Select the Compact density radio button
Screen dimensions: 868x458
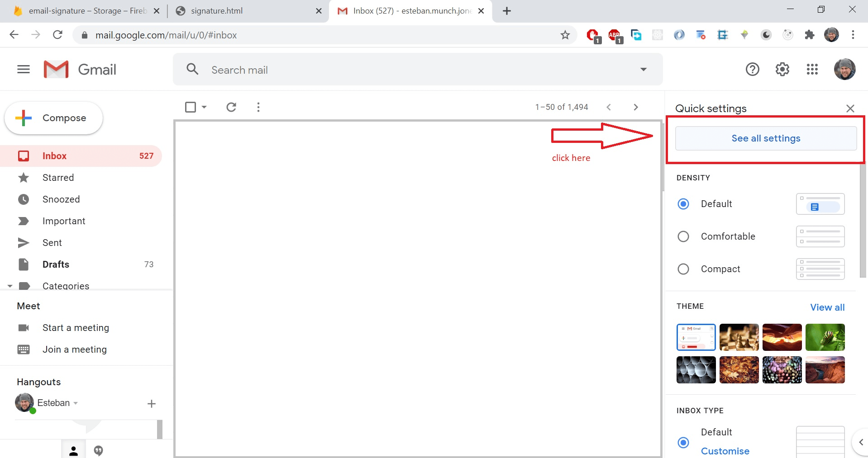(x=683, y=269)
